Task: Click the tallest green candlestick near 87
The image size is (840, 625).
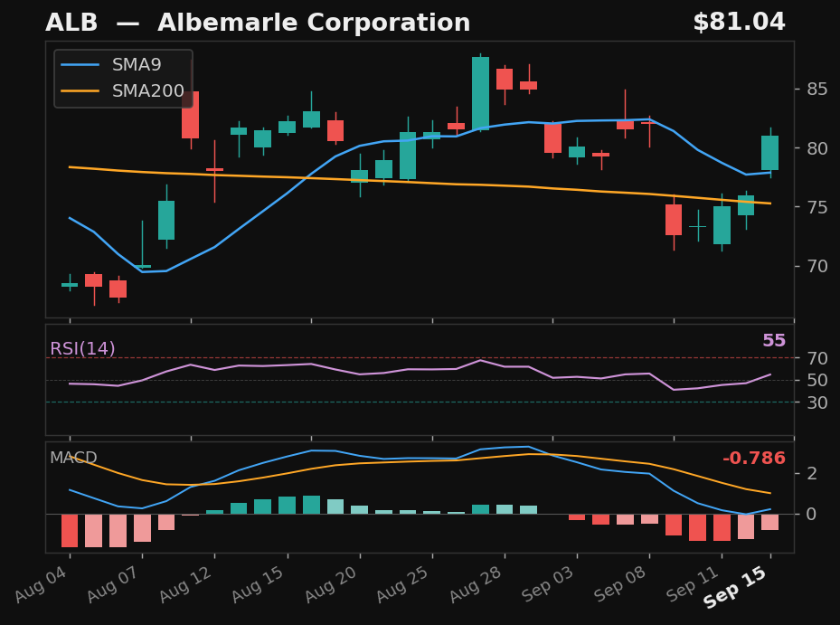Action: [x=480, y=93]
